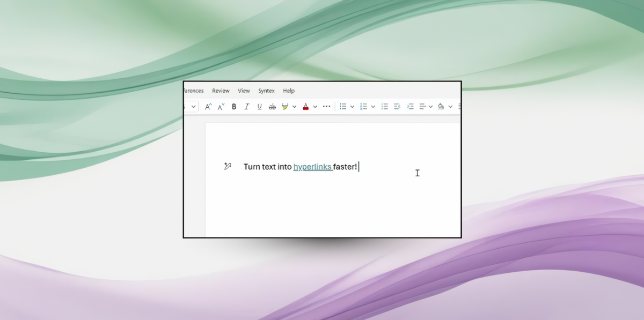Open the numbering style dropdown
The width and height of the screenshot is (644, 320).
pyautogui.click(x=373, y=106)
